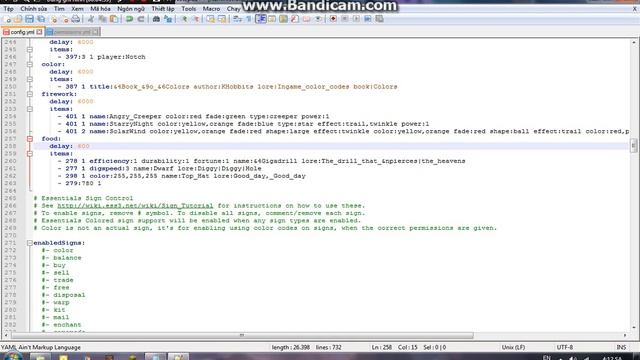
Task: Click the Redo arrow icon
Action: (141, 19)
